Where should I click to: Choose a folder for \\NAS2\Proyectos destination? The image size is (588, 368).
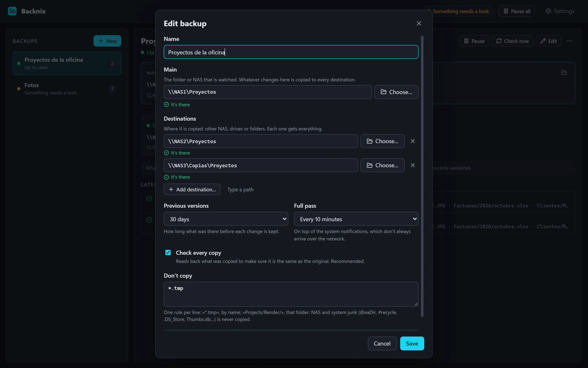click(x=382, y=141)
